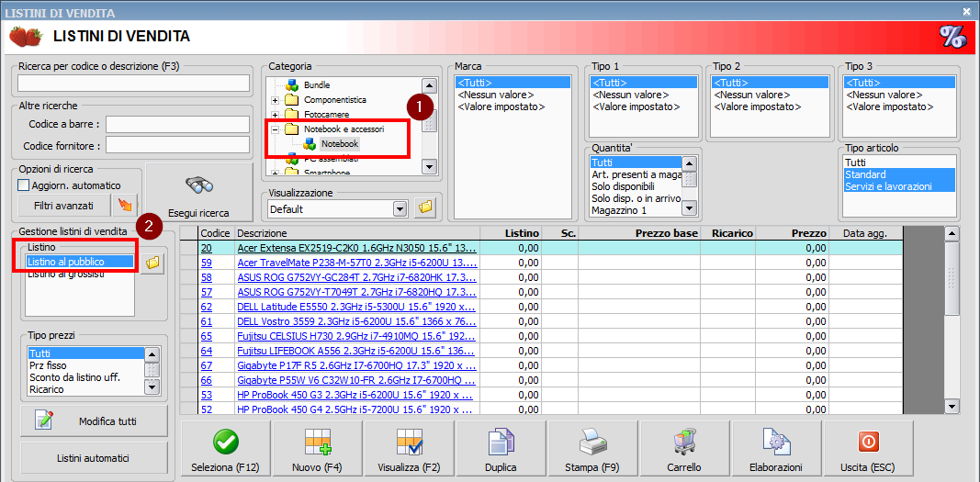Focus the Codice a barre field
The width and height of the screenshot is (980, 482).
coord(177,124)
